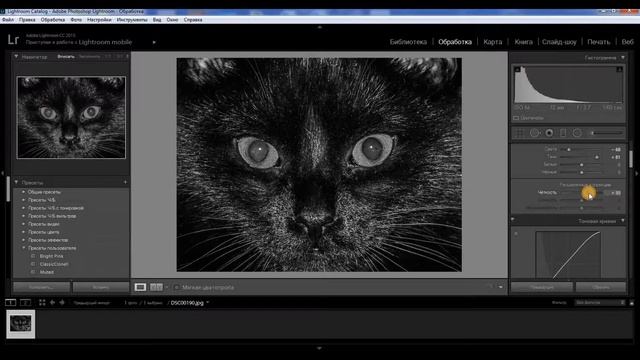Open the filter preset dropdown
Image resolution: width=640 pixels, height=360 pixels.
pos(600,303)
